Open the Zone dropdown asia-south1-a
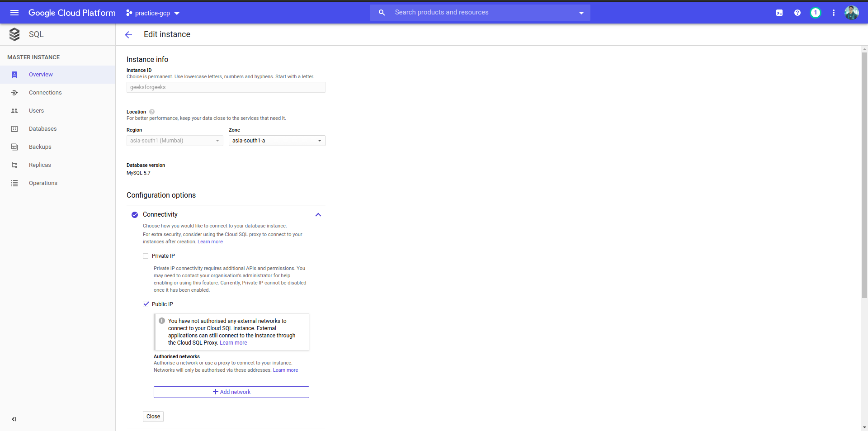 pos(277,141)
